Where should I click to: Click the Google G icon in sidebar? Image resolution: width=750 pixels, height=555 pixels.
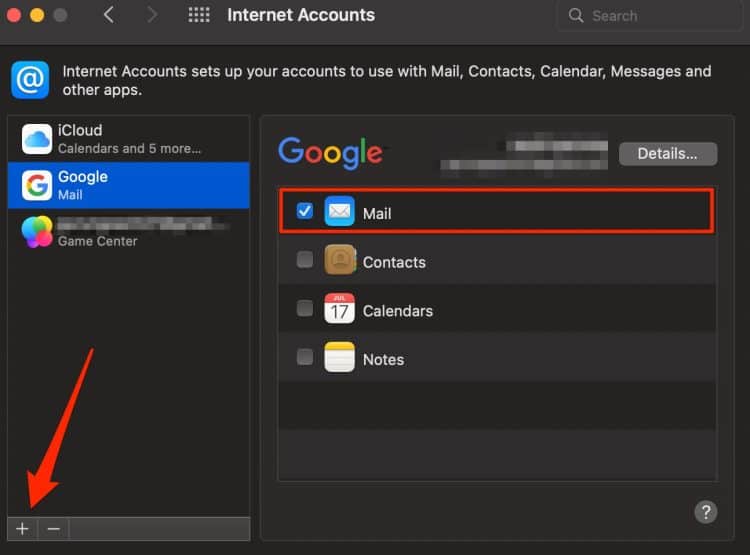[37, 185]
